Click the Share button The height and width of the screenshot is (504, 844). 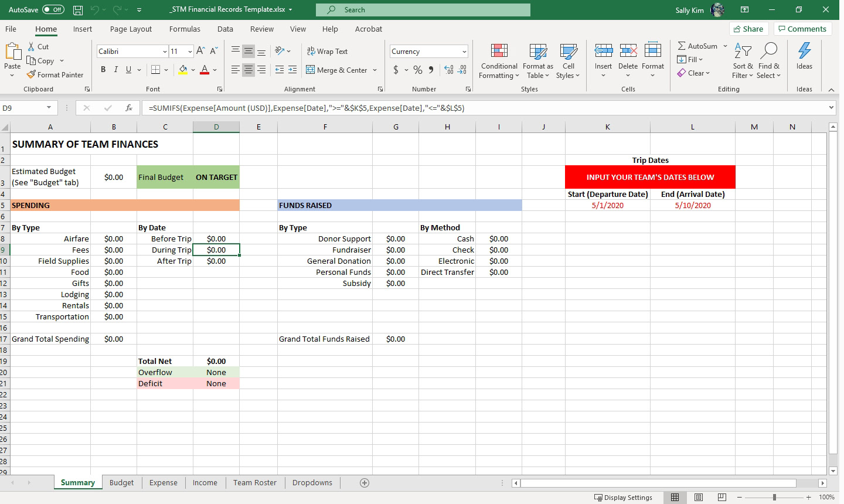click(748, 29)
